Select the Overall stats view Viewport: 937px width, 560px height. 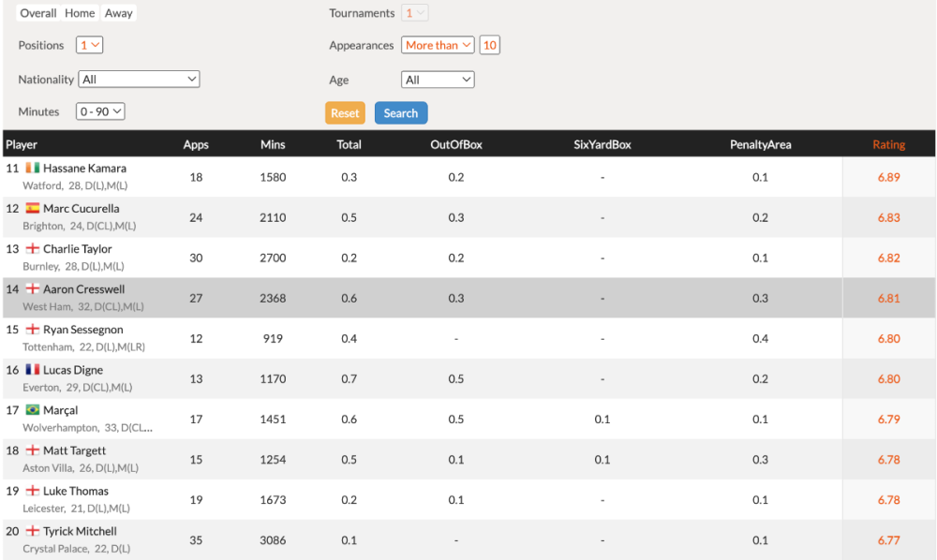tap(38, 13)
